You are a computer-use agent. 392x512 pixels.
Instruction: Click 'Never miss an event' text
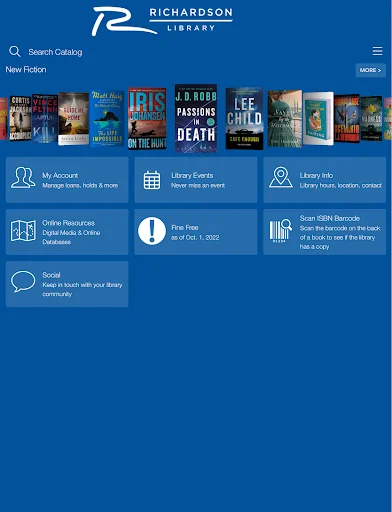click(x=198, y=185)
